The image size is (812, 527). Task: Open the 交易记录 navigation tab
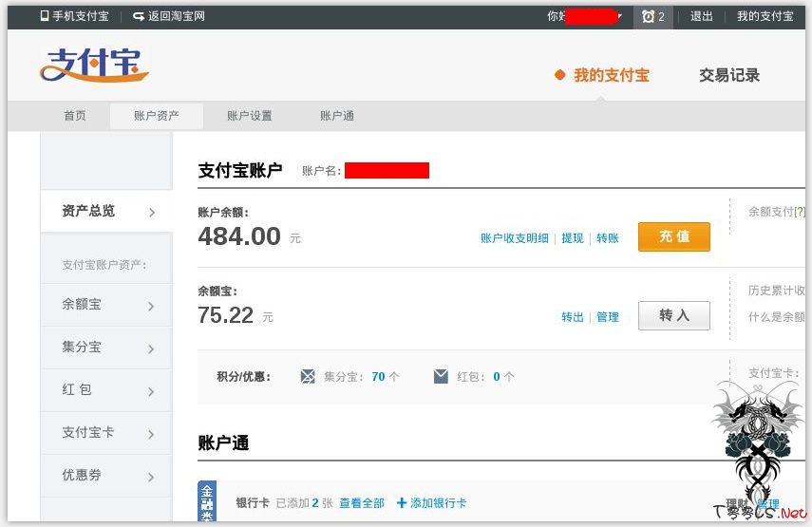pyautogui.click(x=728, y=75)
